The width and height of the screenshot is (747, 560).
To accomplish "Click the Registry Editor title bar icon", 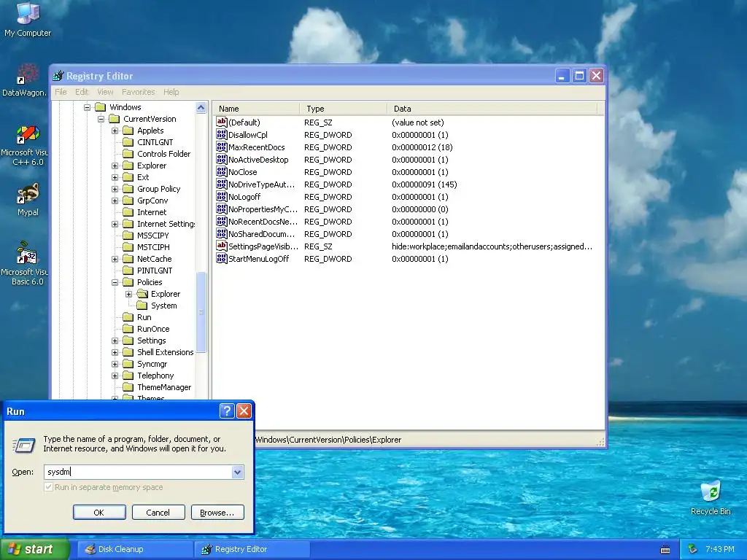I will pos(58,76).
